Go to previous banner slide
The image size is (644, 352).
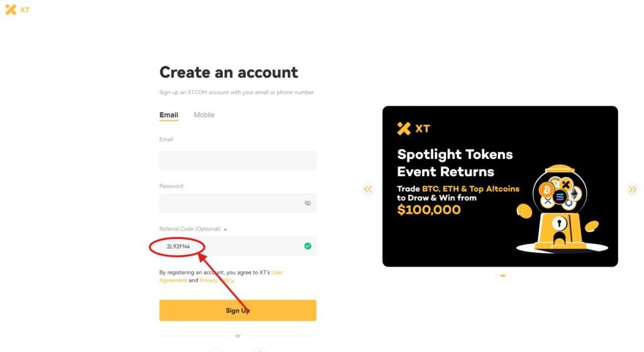(368, 189)
